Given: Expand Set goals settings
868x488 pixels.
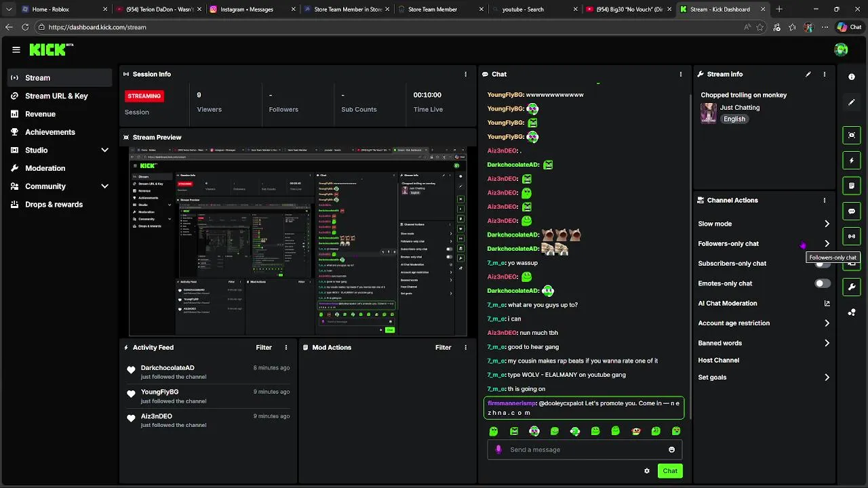Looking at the screenshot, I should coord(827,378).
